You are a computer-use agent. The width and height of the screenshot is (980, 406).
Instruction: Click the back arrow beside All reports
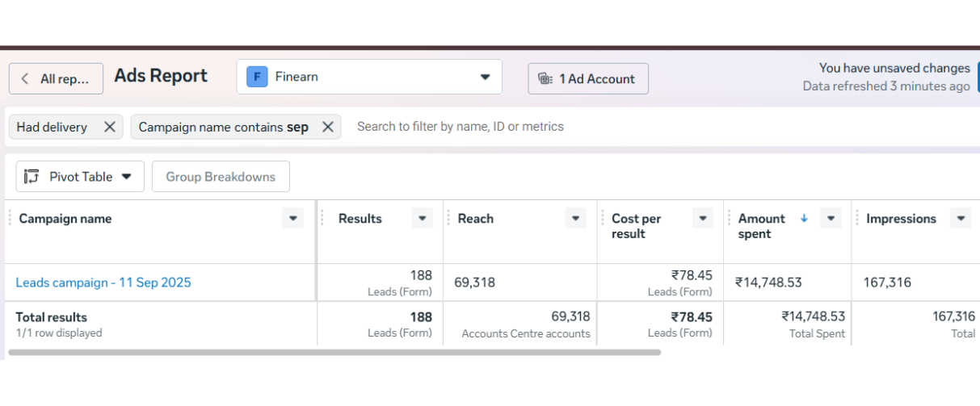[x=25, y=78]
